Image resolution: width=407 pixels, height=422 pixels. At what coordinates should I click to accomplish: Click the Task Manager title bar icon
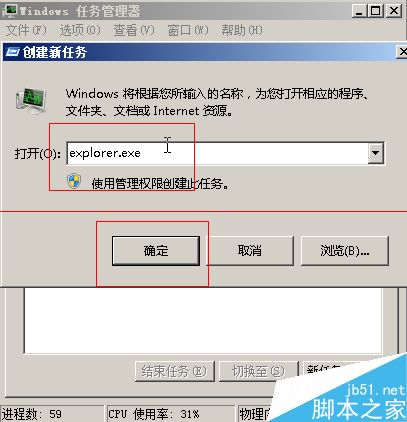tap(9, 11)
